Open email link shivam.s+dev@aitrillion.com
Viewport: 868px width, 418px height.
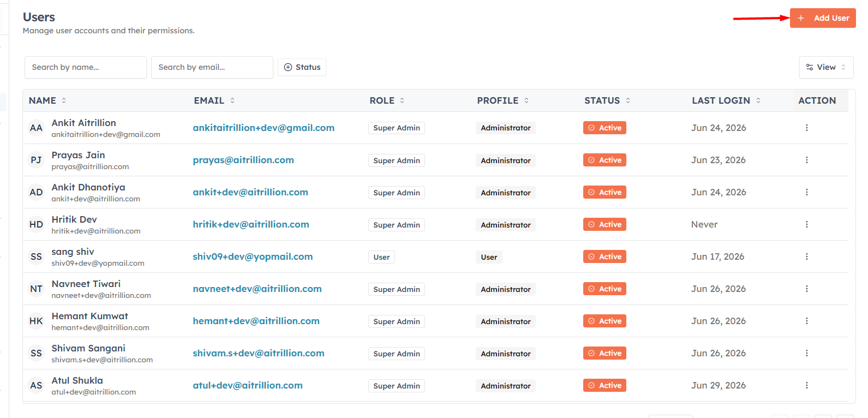259,353
